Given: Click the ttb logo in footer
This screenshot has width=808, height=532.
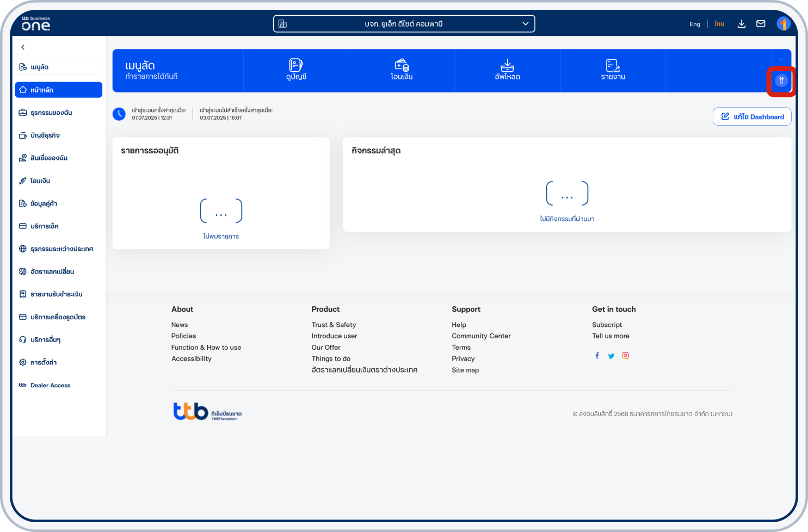Looking at the screenshot, I should 191,411.
